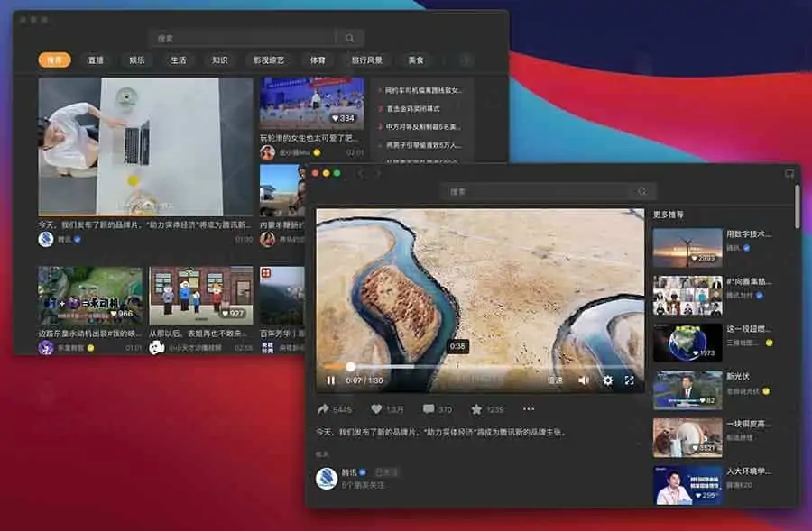
Task: Open more options via the three-dot menu
Action: (x=528, y=408)
